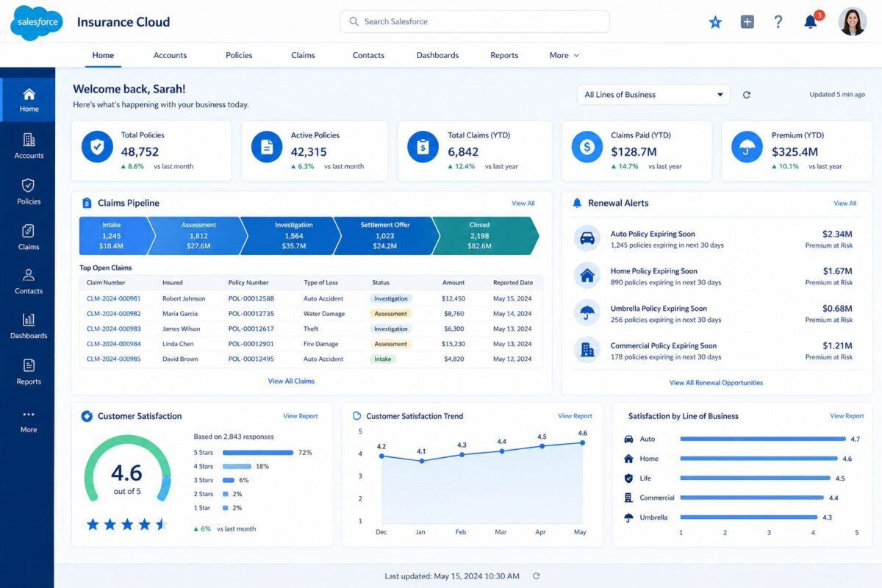The image size is (882, 588).
Task: Click the 5 Stars rating bar
Action: tap(258, 453)
